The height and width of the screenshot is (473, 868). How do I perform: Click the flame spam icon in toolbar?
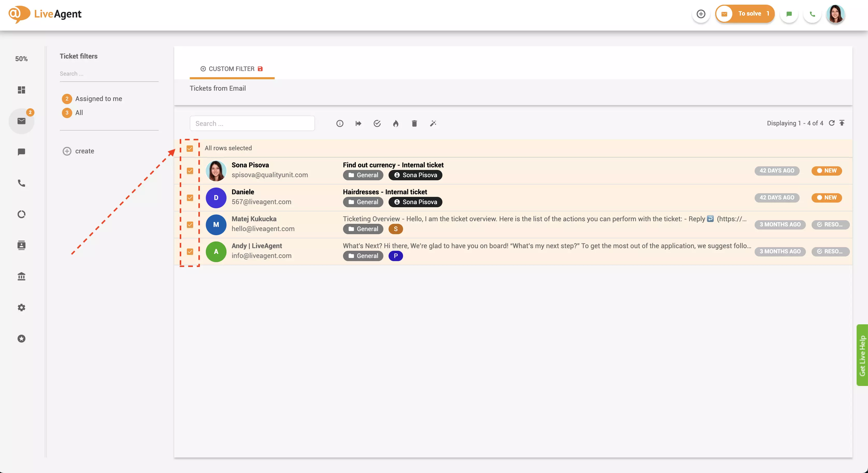(x=396, y=123)
